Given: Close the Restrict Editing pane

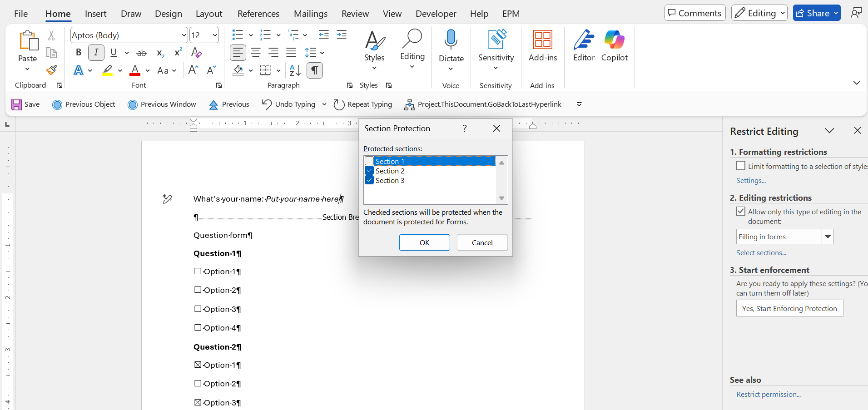Looking at the screenshot, I should [858, 131].
